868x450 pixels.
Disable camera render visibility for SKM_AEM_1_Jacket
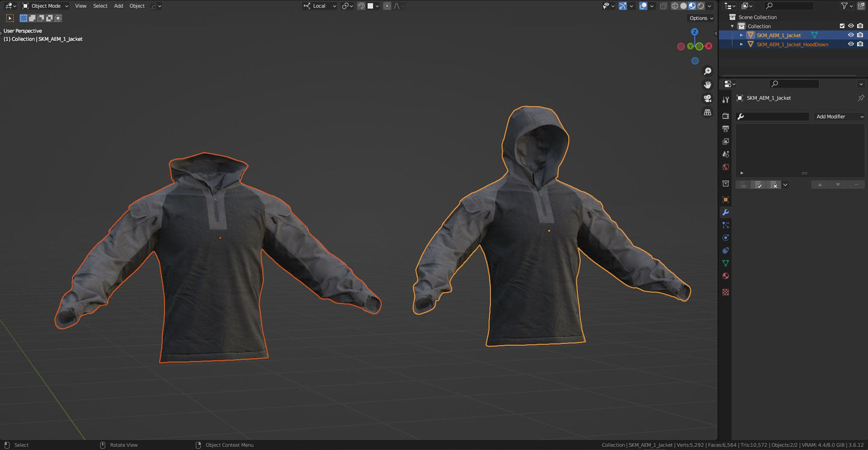pyautogui.click(x=860, y=35)
